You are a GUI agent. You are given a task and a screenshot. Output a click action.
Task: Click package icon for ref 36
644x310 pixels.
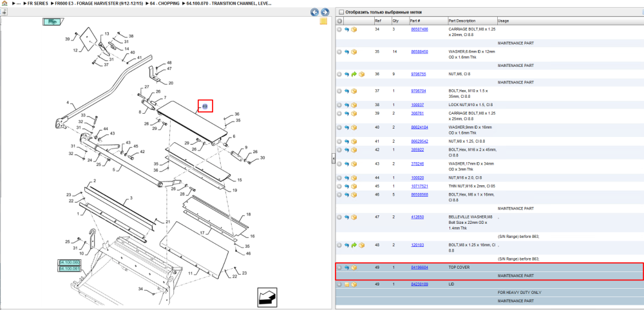click(x=361, y=74)
